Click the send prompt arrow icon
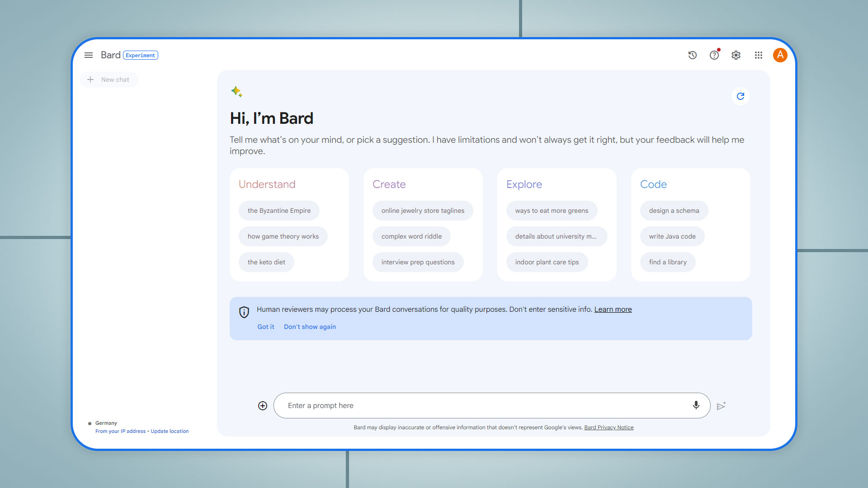This screenshot has height=488, width=868. 722,406
